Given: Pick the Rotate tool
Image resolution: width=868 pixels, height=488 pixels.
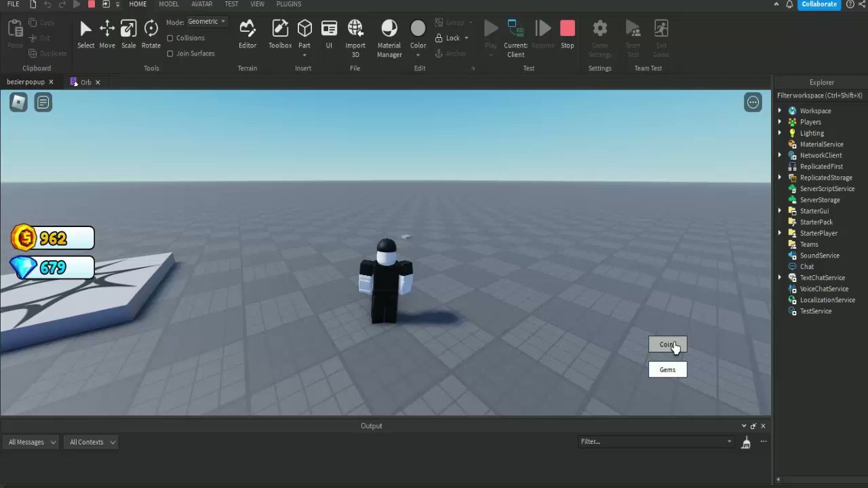Looking at the screenshot, I should 151,35.
